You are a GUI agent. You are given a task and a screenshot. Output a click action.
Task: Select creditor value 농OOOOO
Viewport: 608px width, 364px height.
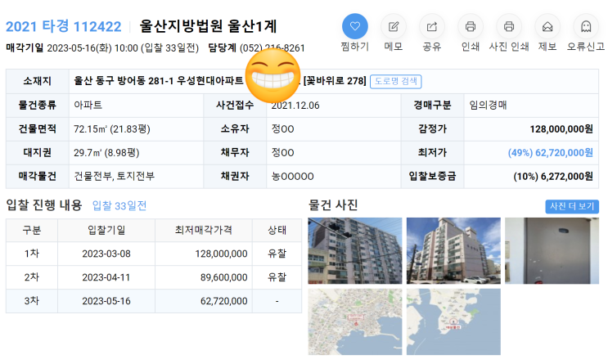[292, 177]
